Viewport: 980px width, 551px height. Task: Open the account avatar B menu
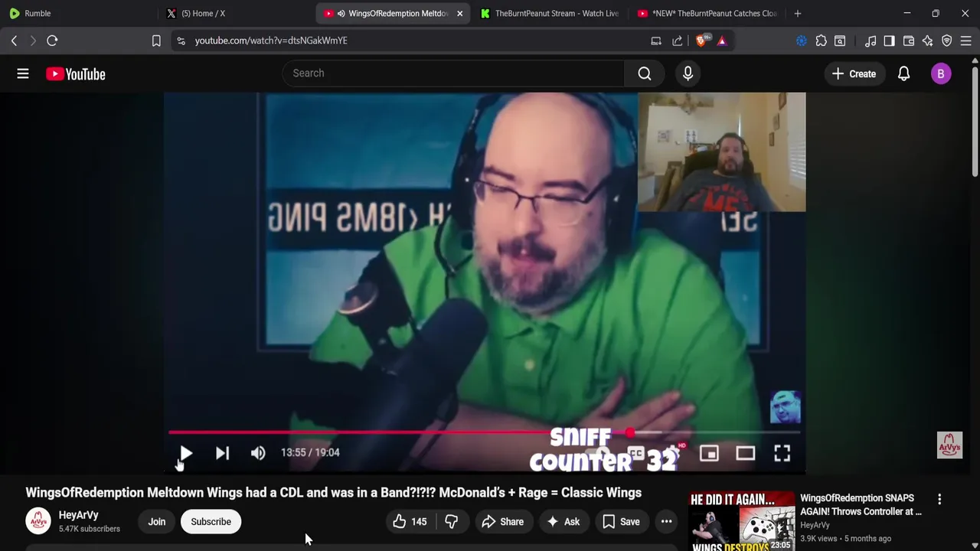tap(941, 73)
